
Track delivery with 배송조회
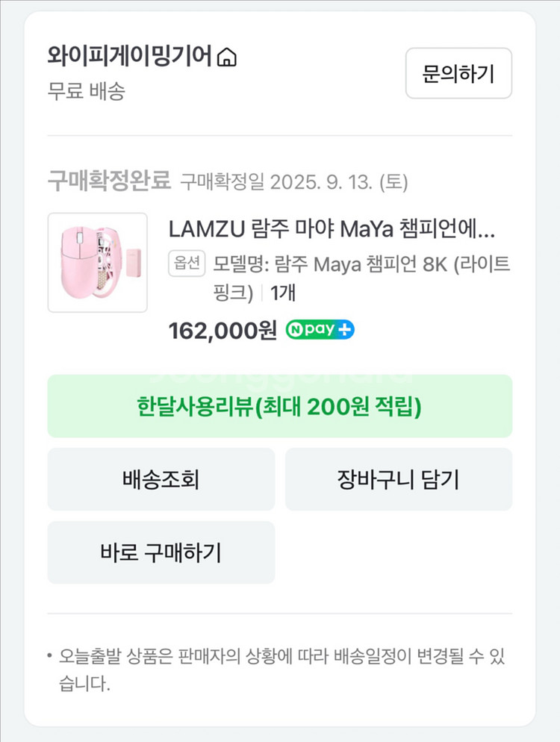click(161, 479)
